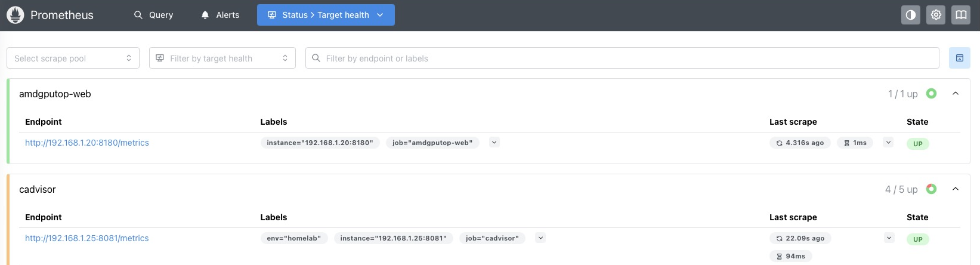The width and height of the screenshot is (980, 265).
Task: Open the Alerts menu item
Action: tap(220, 15)
